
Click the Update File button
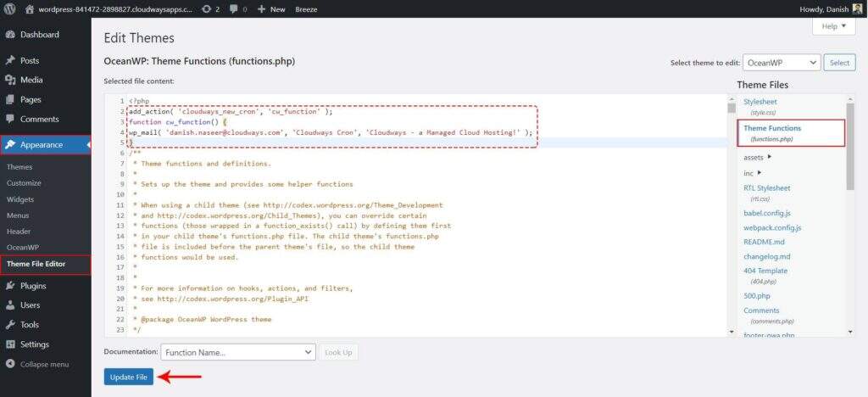(x=128, y=377)
